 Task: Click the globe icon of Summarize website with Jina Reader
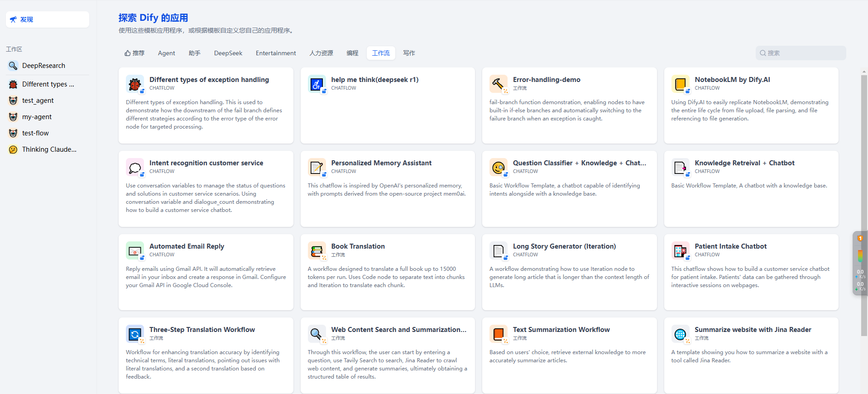click(x=680, y=334)
